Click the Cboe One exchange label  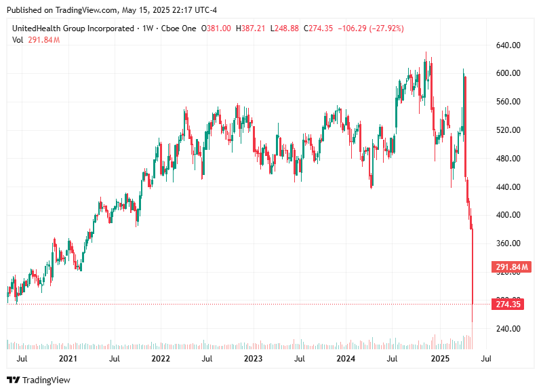click(178, 28)
